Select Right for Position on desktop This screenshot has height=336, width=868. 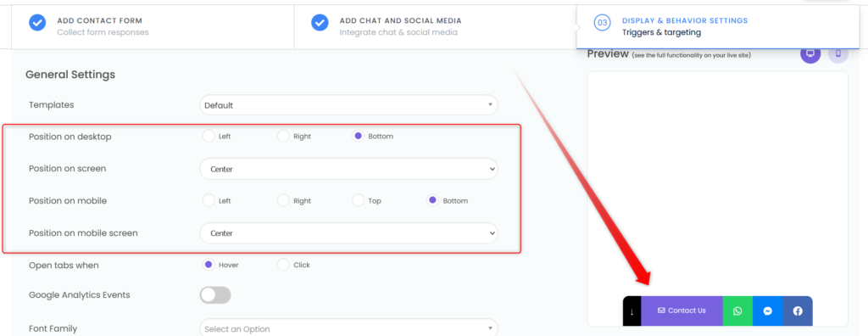[283, 136]
